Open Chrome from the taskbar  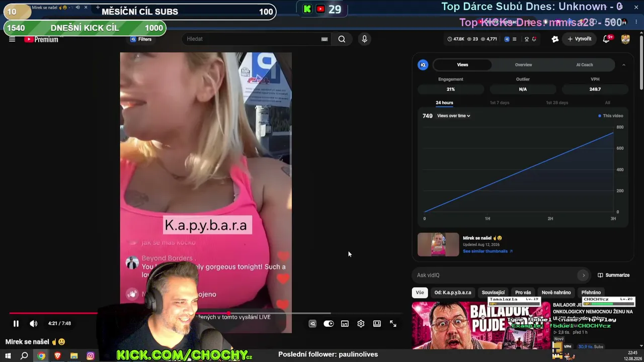(x=41, y=356)
